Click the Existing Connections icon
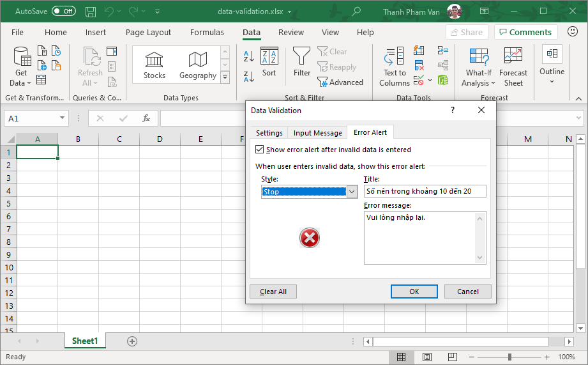This screenshot has width=588, height=365. (x=56, y=65)
